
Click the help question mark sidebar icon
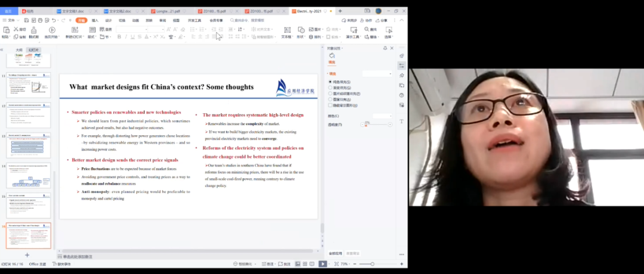[402, 95]
